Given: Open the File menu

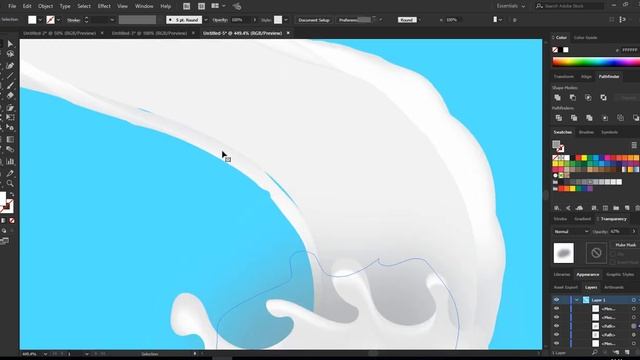Looking at the screenshot, I should (12, 6).
